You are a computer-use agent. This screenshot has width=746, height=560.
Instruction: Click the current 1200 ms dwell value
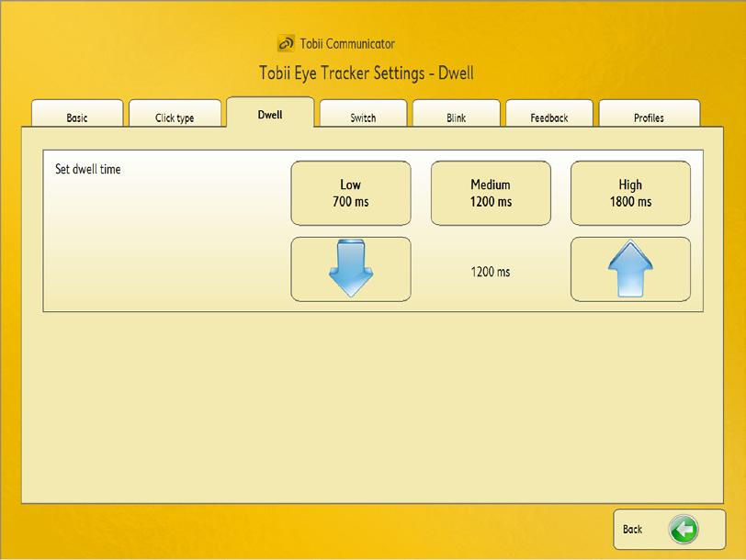point(491,272)
